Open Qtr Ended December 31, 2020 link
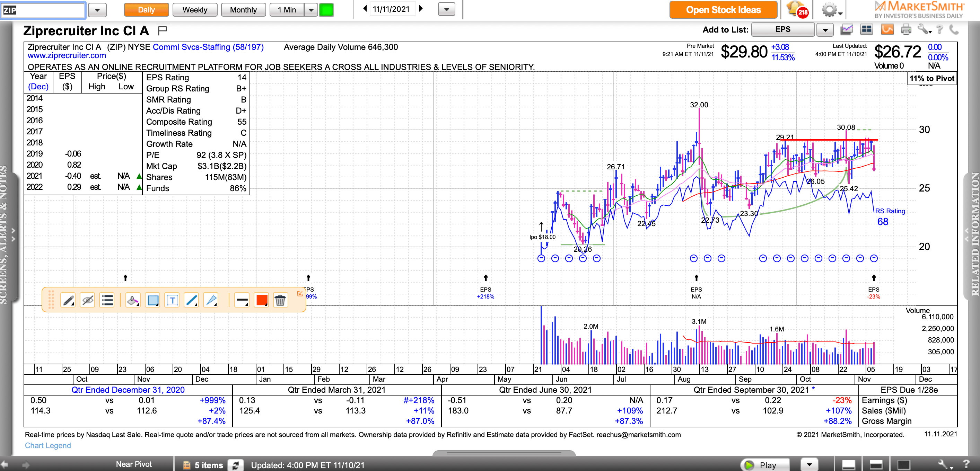 click(128, 390)
